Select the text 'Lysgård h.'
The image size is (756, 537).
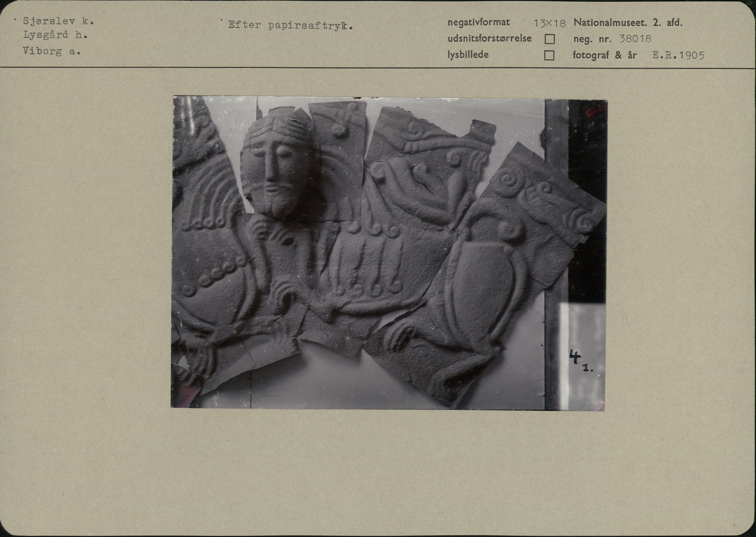(55, 35)
